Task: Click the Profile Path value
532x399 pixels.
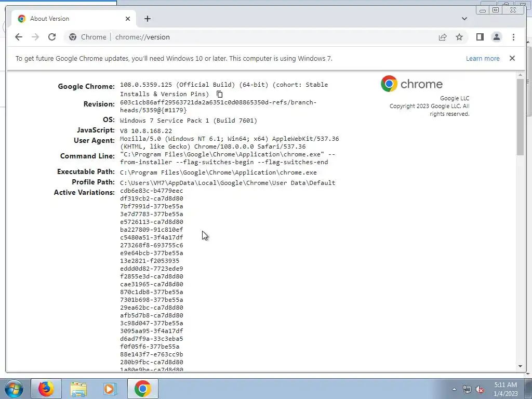Action: point(228,183)
